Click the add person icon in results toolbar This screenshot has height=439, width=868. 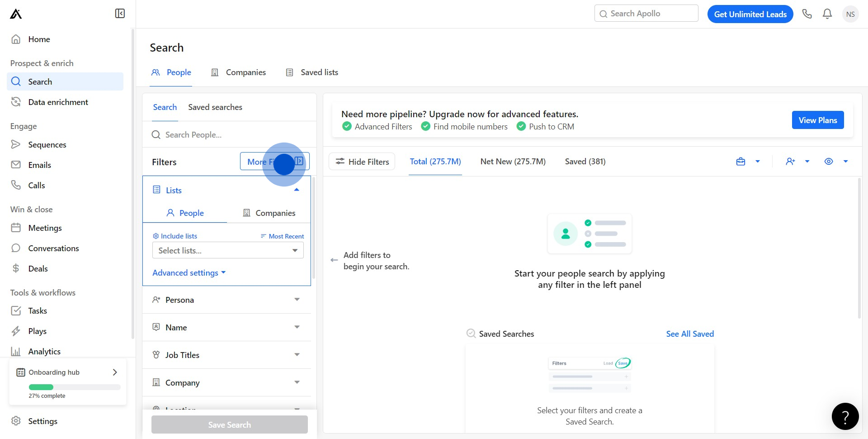(x=790, y=162)
